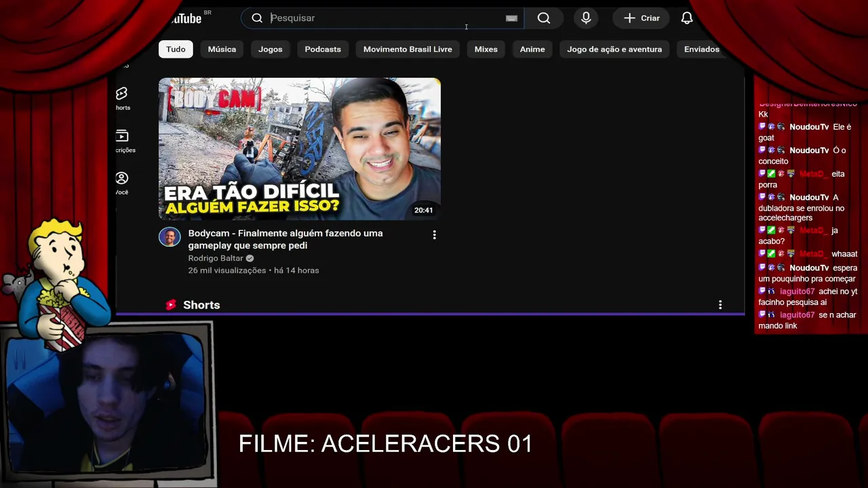Image resolution: width=868 pixels, height=488 pixels.
Task: Click the chat message 'ja acabo?'
Action: (798, 236)
